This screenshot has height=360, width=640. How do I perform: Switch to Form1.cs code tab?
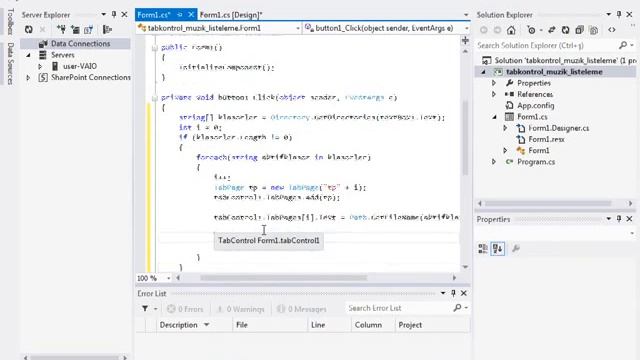[x=153, y=15]
